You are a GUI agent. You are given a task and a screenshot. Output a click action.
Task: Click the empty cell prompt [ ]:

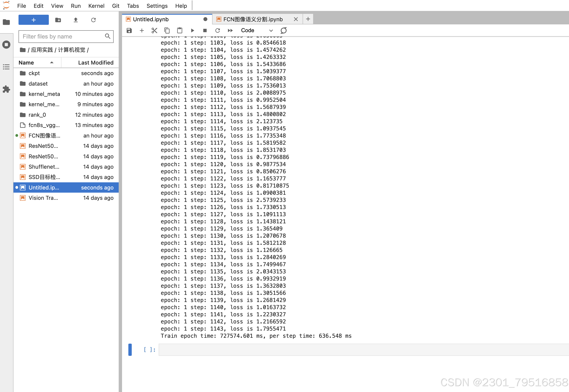click(149, 350)
